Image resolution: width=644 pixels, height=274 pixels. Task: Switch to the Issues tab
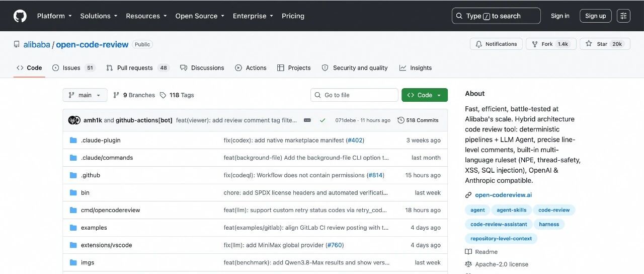click(73, 67)
